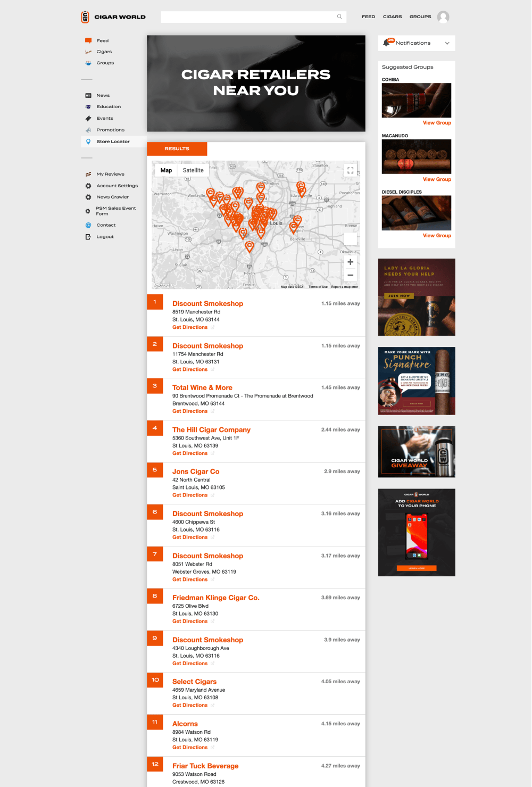Click the PSM Sales Event Form icon
This screenshot has width=532, height=787.
pos(88,211)
